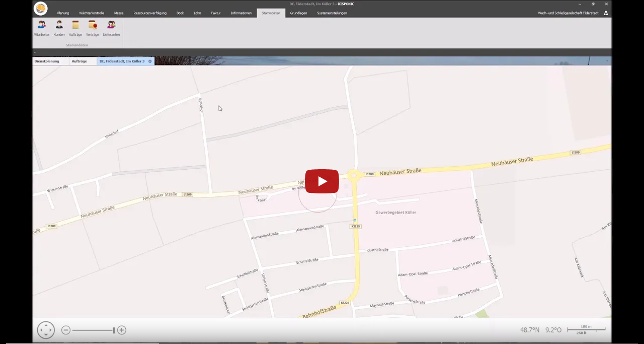Screen dimensions: 644x344
Task: Click the MaybachStraße label on the map
Action: pos(382,305)
